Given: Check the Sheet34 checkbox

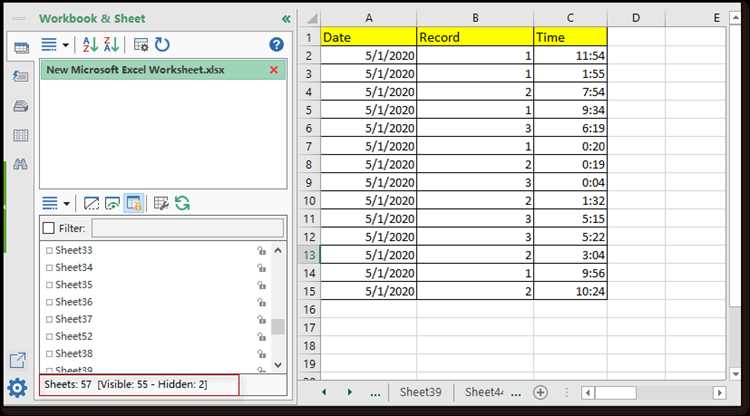Looking at the screenshot, I should tap(49, 267).
